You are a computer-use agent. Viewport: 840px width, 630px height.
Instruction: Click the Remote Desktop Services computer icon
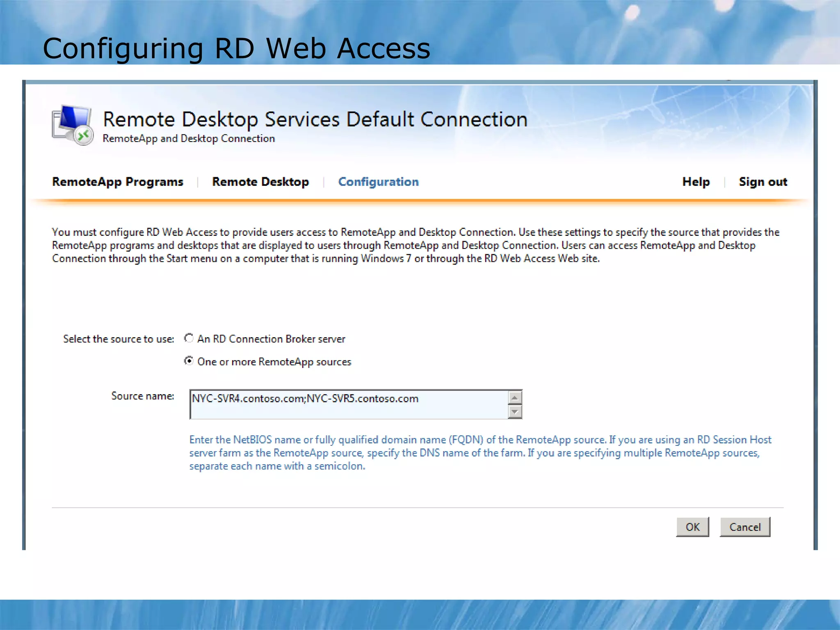click(73, 125)
